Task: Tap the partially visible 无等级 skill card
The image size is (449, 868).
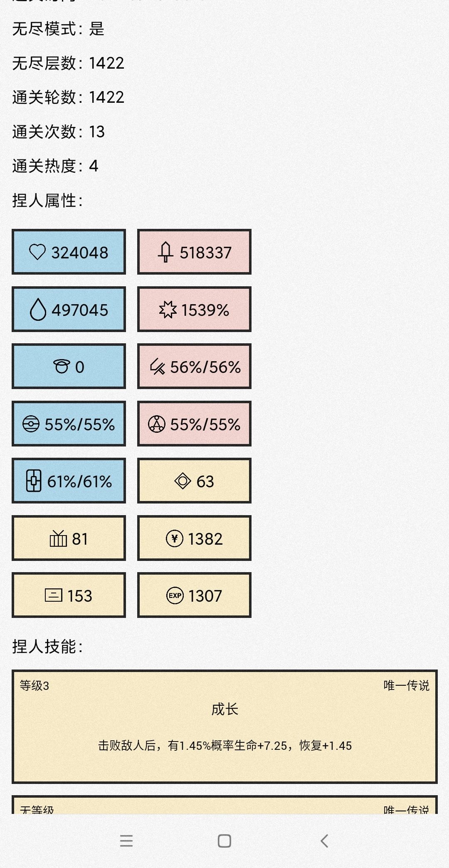Action: coord(224,805)
